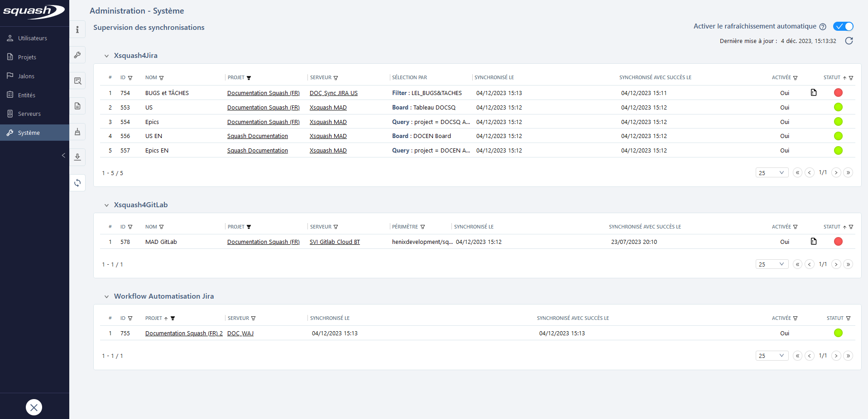Open Projets in the sidebar

34,57
